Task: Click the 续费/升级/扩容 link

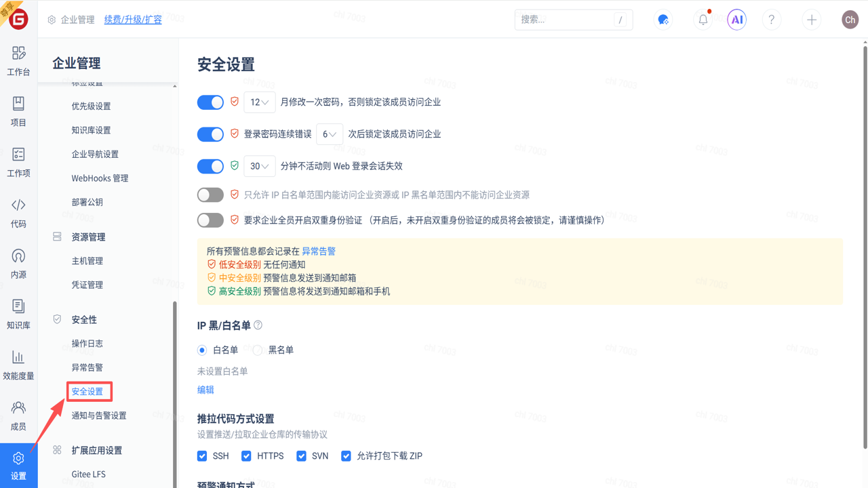Action: [x=133, y=20]
